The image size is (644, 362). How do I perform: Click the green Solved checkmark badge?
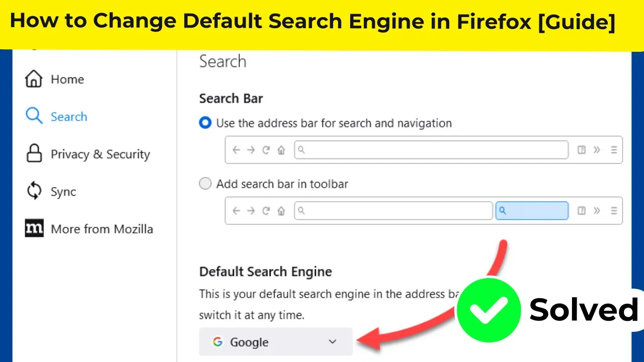[x=489, y=310]
